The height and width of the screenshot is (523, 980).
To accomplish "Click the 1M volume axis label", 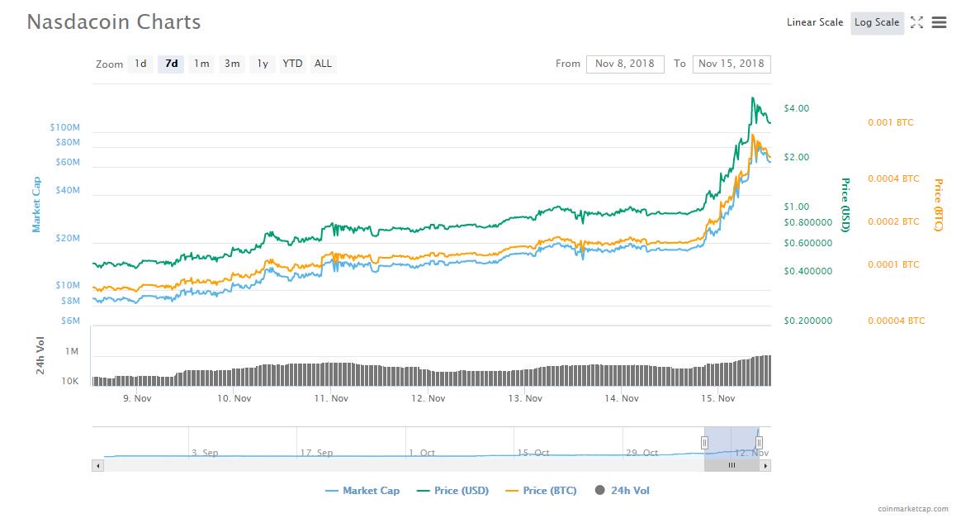I will [x=72, y=352].
